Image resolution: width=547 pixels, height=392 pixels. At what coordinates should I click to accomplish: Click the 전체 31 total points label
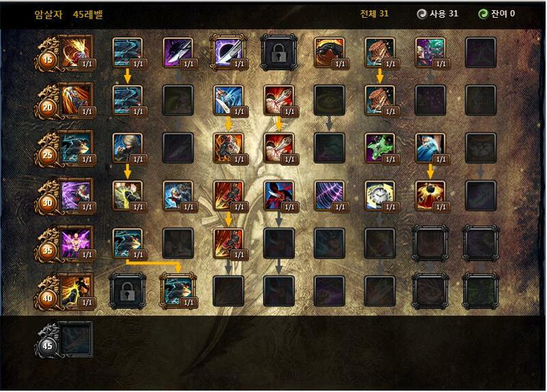click(374, 14)
